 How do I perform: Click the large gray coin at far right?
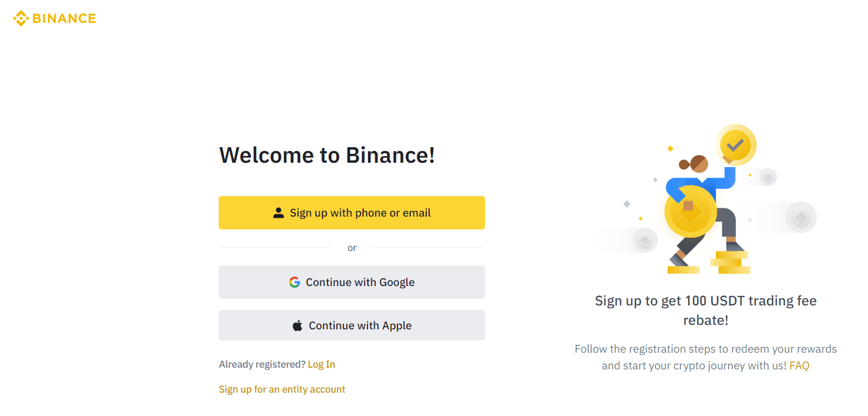coord(801,217)
